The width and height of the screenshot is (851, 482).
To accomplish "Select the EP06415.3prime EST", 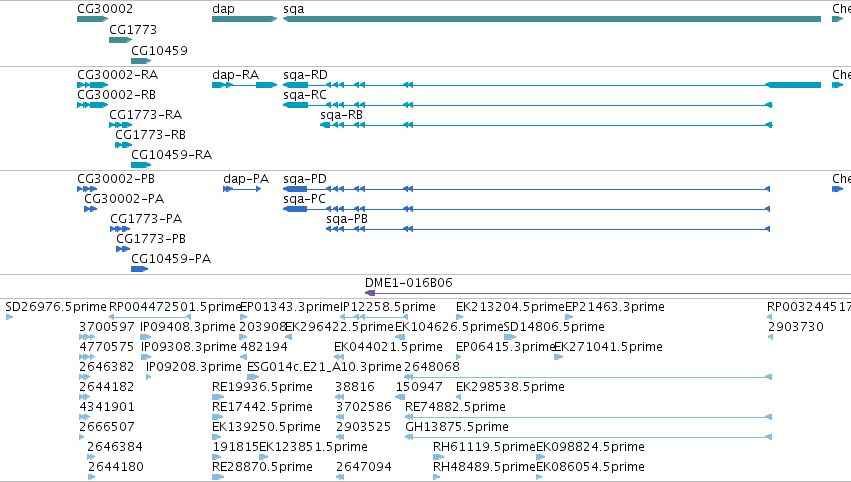I will 459,357.
